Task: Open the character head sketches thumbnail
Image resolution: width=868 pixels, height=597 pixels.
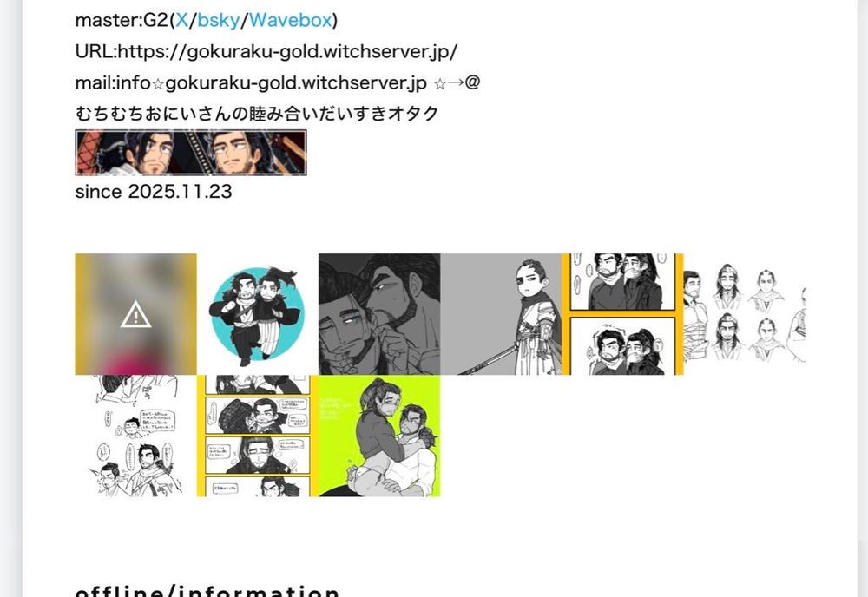Action: pyautogui.click(x=745, y=314)
